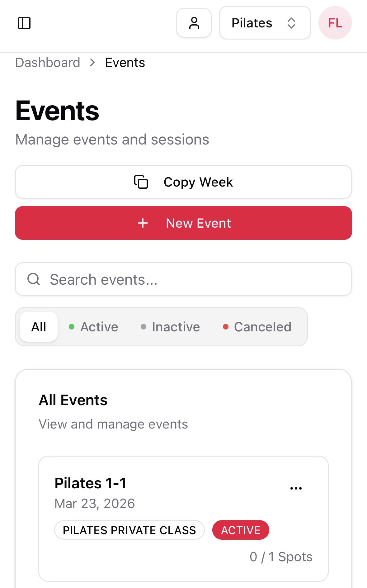This screenshot has height=588, width=367.
Task: Open the user profile icon button
Action: [194, 23]
